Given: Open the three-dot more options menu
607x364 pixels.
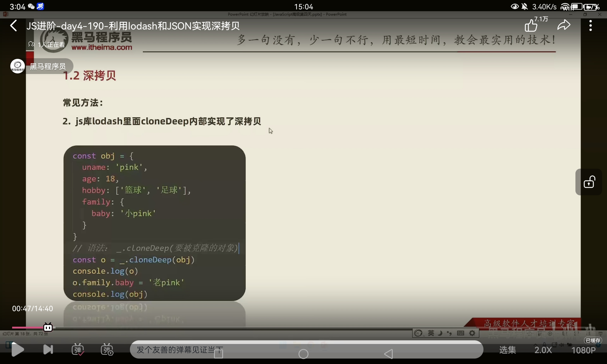Looking at the screenshot, I should click(x=590, y=26).
